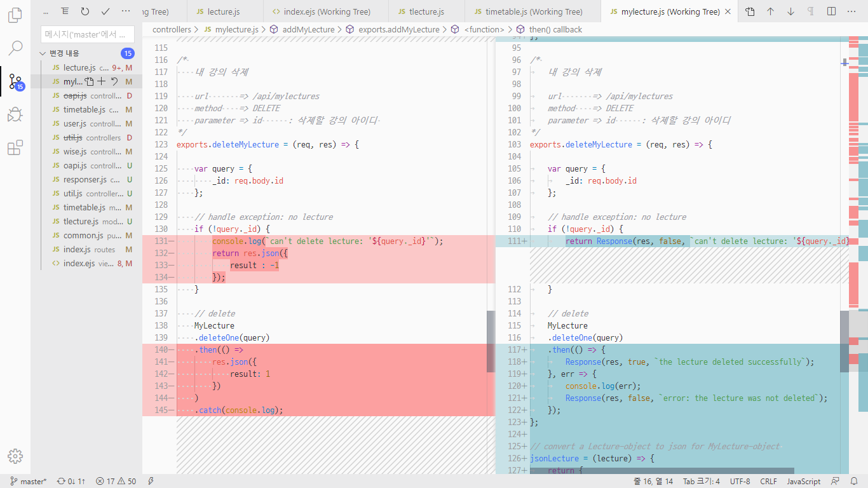Toggle view as tree icon in source control
Screen dimensions: 868x488
65,11
